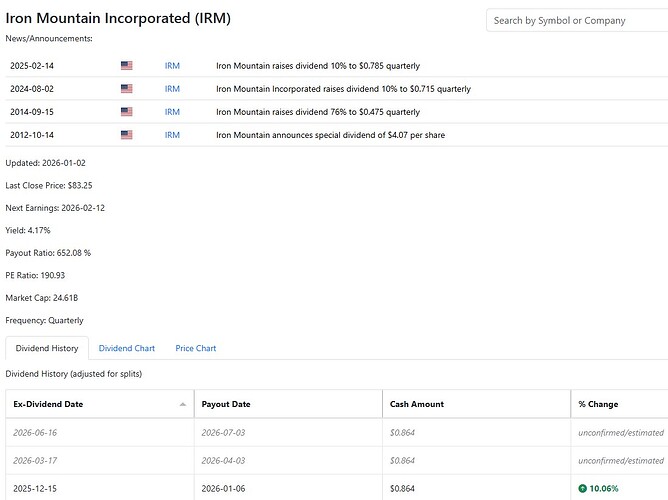Open the Price Chart tab
The height and width of the screenshot is (500, 668).
[196, 348]
